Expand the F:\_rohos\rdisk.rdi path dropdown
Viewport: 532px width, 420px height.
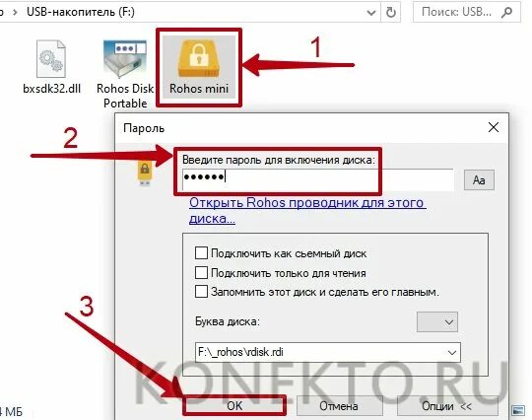click(452, 352)
